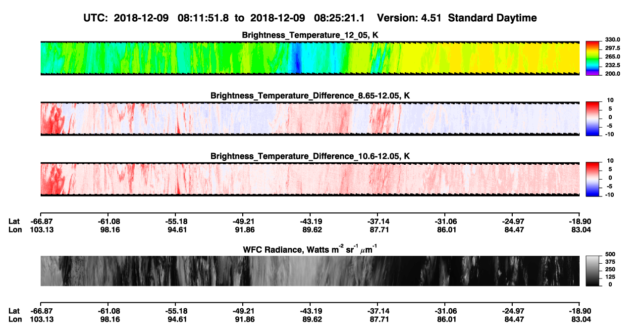Click the WFC Radiance grayscale image strip
The height and width of the screenshot is (330, 644).
point(310,271)
